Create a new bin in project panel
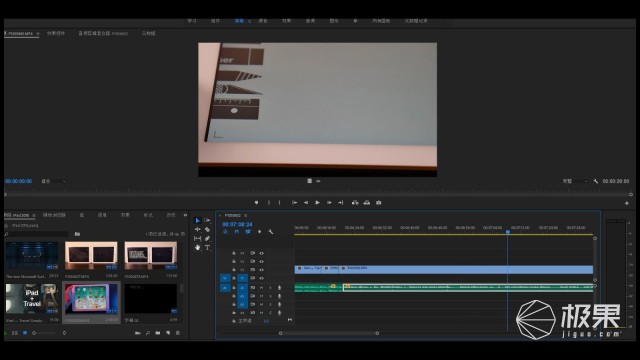This screenshot has width=640, height=360. pyautogui.click(x=158, y=333)
